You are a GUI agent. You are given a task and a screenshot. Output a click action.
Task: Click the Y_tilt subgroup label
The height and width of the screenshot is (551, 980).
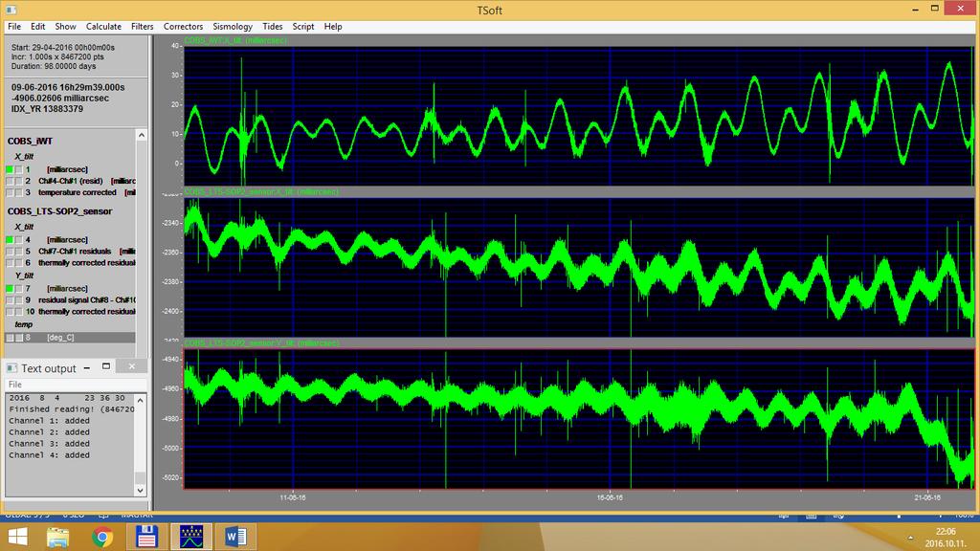[x=24, y=275]
